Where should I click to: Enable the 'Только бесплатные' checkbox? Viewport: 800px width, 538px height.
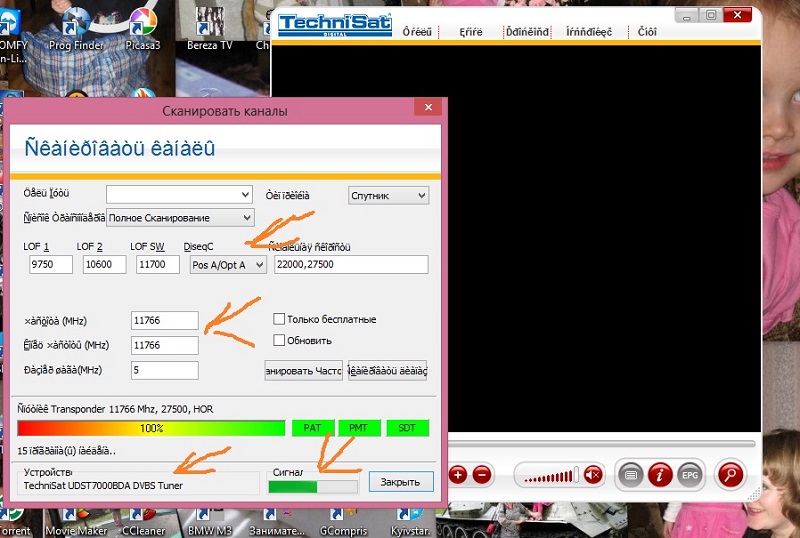click(x=280, y=319)
